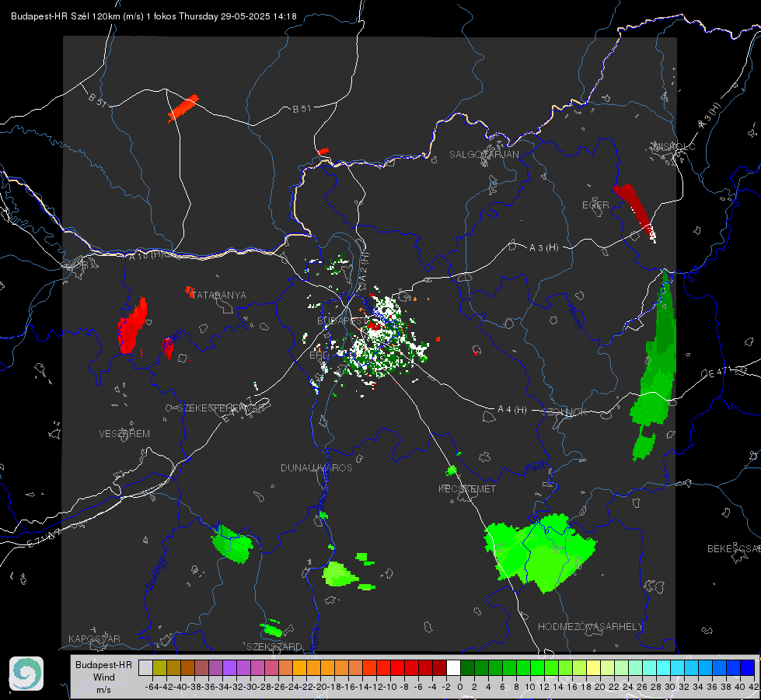This screenshot has width=761, height=700.
Task: Click the DUNAUJVAROS city label
Action: tap(316, 467)
